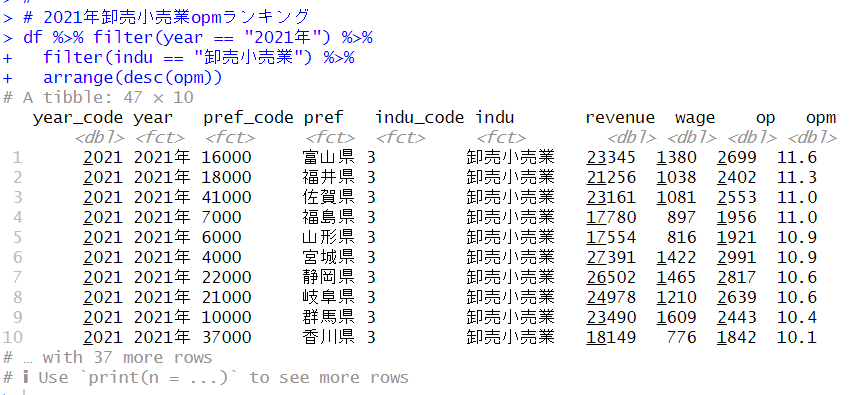Click wage value 1038
Screen dimensions: 855x395
[x=676, y=177]
